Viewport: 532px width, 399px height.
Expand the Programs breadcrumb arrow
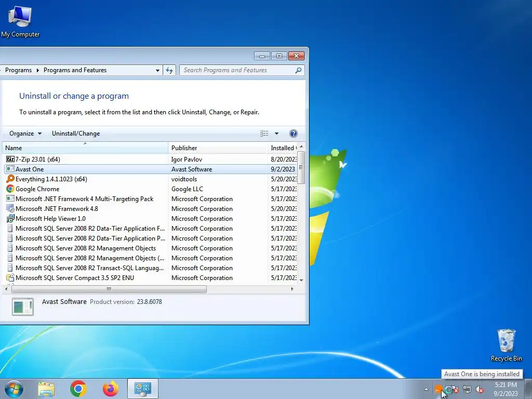[37, 70]
